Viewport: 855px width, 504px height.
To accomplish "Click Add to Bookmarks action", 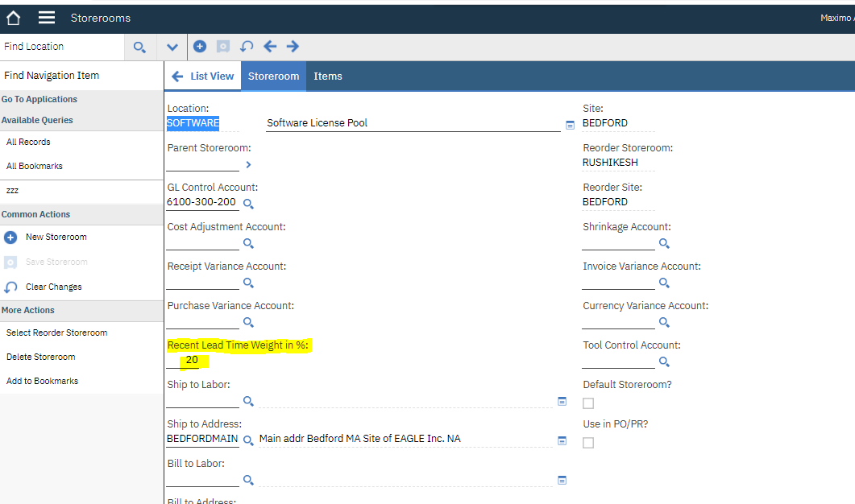I will 42,381.
